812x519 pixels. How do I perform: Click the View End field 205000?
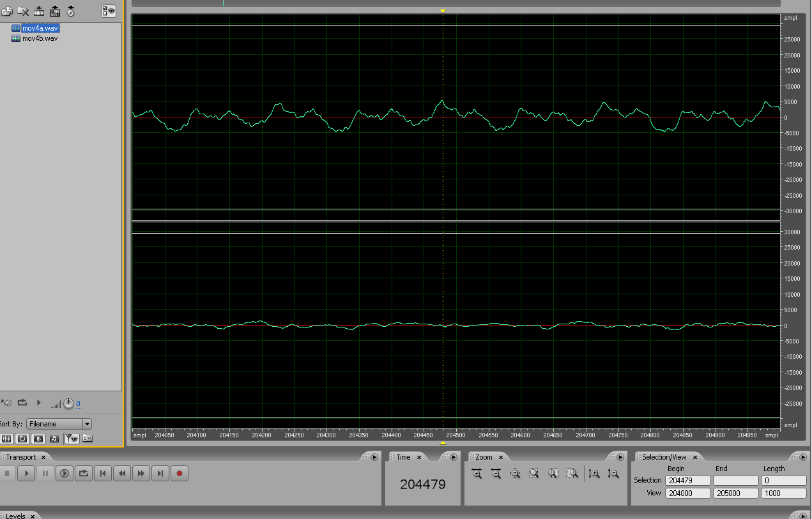[x=736, y=493]
